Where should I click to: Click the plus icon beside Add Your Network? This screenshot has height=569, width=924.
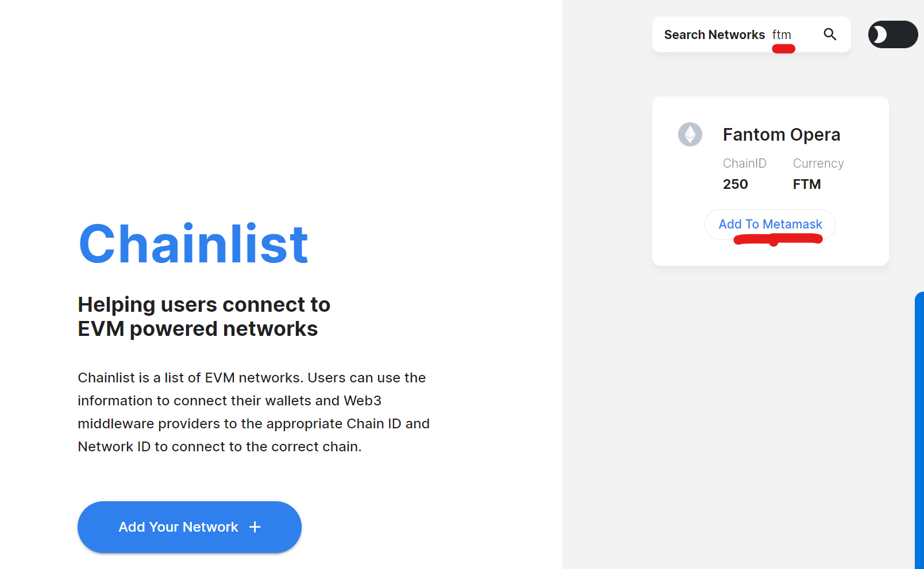click(x=255, y=527)
